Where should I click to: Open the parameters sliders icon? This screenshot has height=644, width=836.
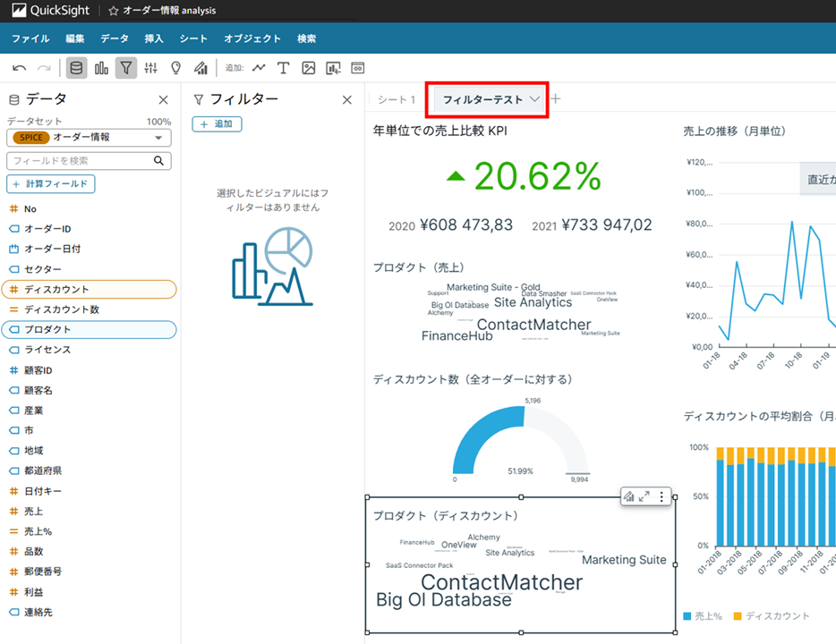151,68
